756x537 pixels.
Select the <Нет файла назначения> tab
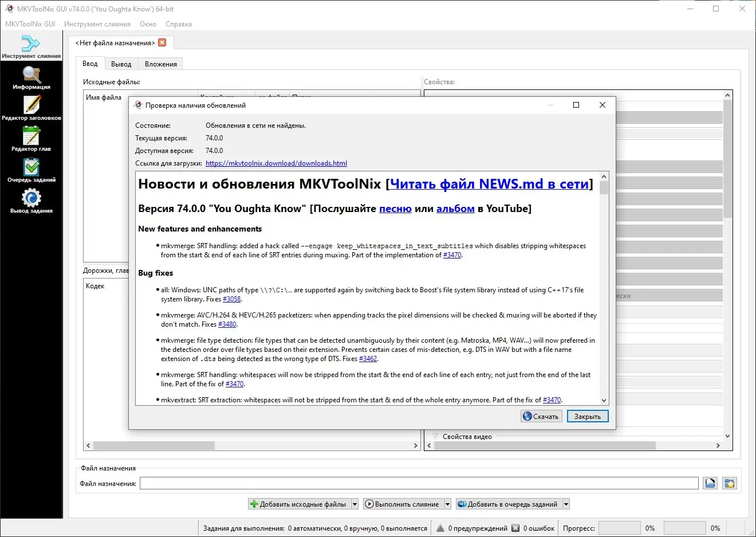click(115, 43)
